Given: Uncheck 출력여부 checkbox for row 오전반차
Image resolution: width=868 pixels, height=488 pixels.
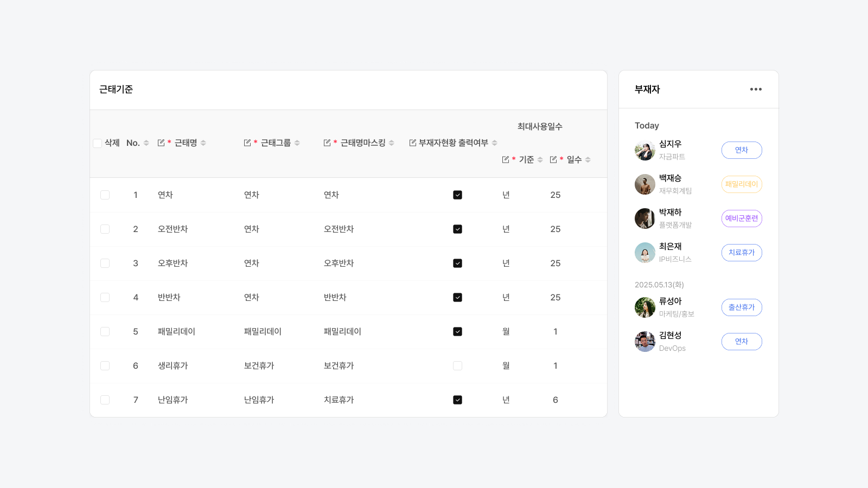Looking at the screenshot, I should point(458,229).
